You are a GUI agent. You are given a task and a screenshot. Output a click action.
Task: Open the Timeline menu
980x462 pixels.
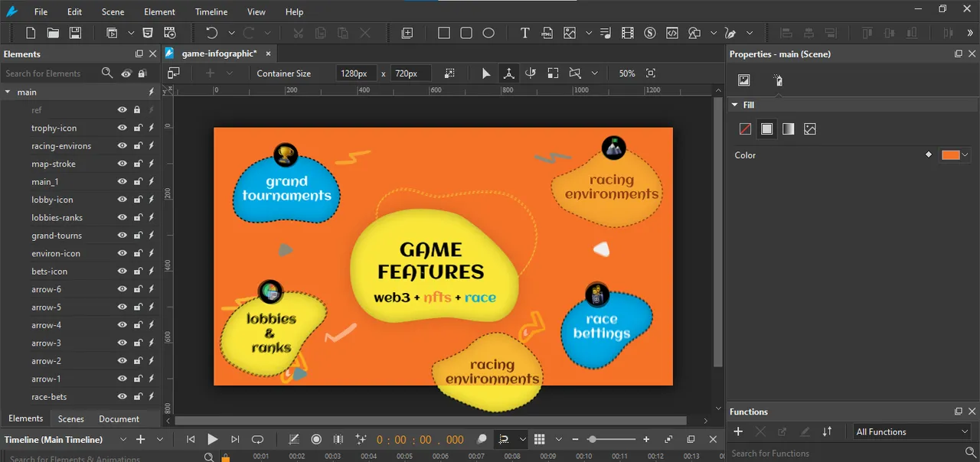pos(211,11)
